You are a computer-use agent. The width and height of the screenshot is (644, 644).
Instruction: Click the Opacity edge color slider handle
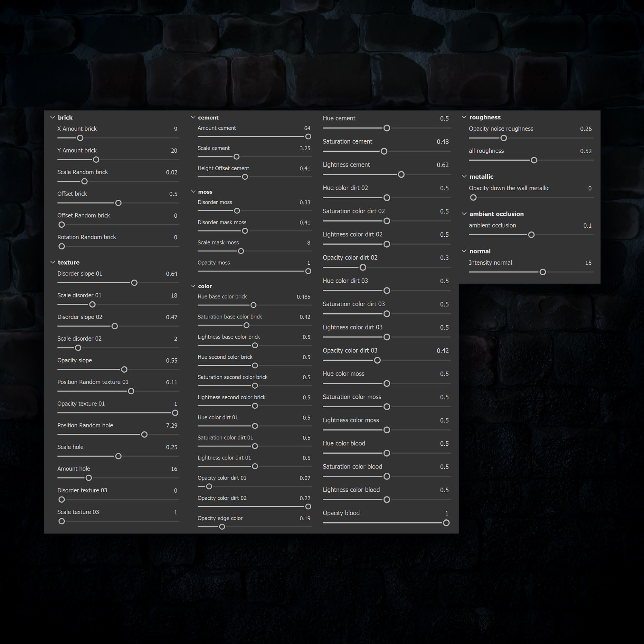[222, 527]
